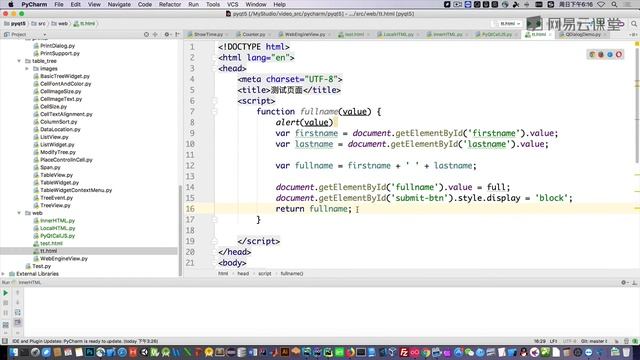Open the VCS menu
Screen dimensions: 640x360
(232, 4)
